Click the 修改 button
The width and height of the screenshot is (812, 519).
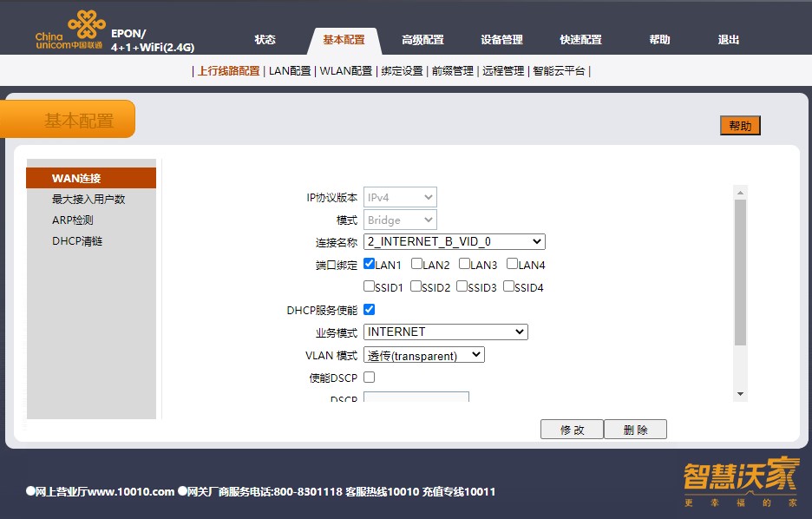point(572,430)
